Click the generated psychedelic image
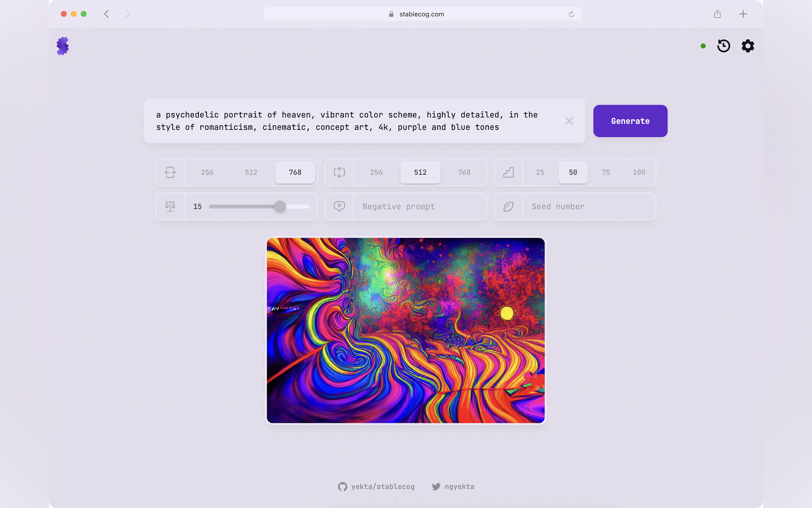 click(405, 330)
